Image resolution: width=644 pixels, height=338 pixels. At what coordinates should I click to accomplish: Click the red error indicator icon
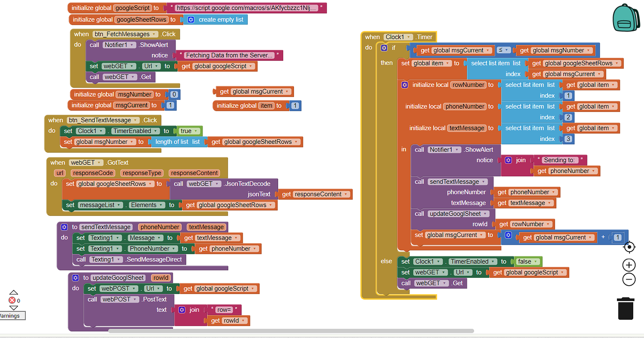click(12, 300)
